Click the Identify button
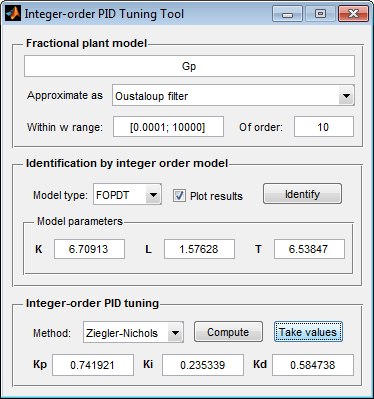This screenshot has height=399, width=374. (x=302, y=194)
